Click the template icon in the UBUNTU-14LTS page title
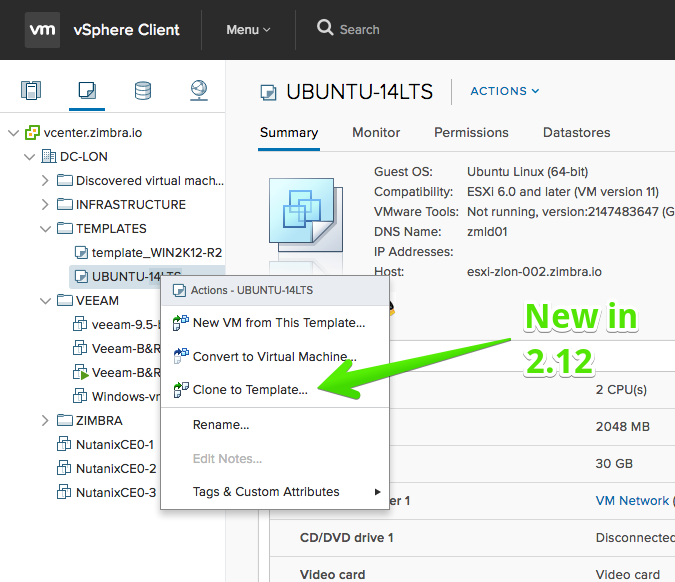Screen dimensions: 675x582 [x=269, y=93]
